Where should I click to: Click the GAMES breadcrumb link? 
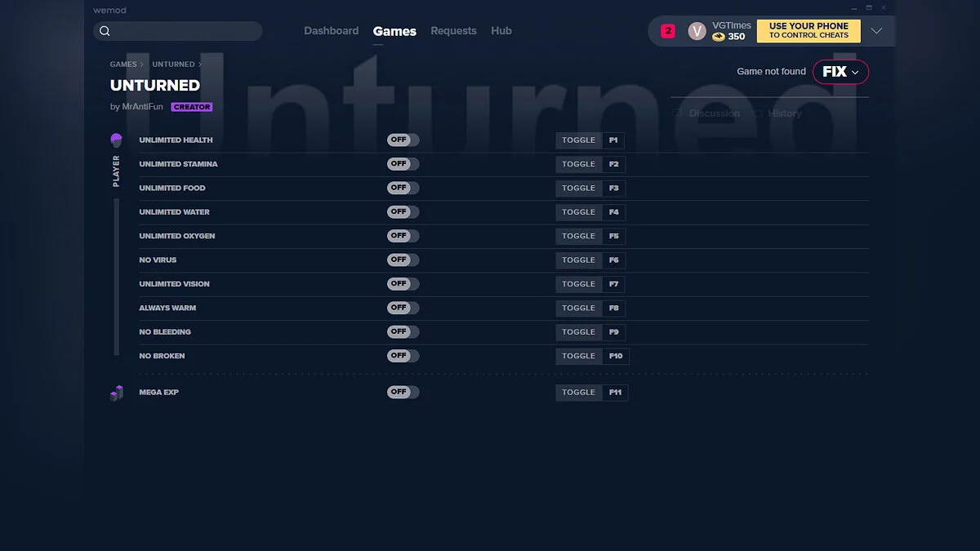123,64
